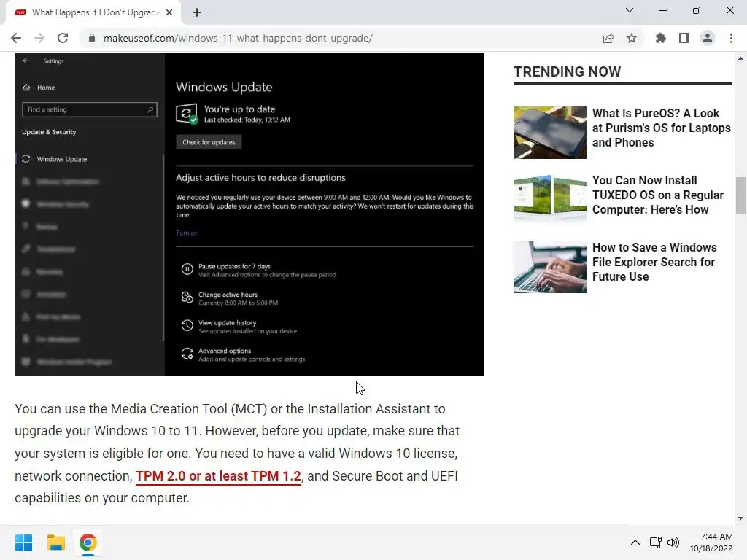Open a new browser tab
Screen dimensions: 747x560
(197, 13)
